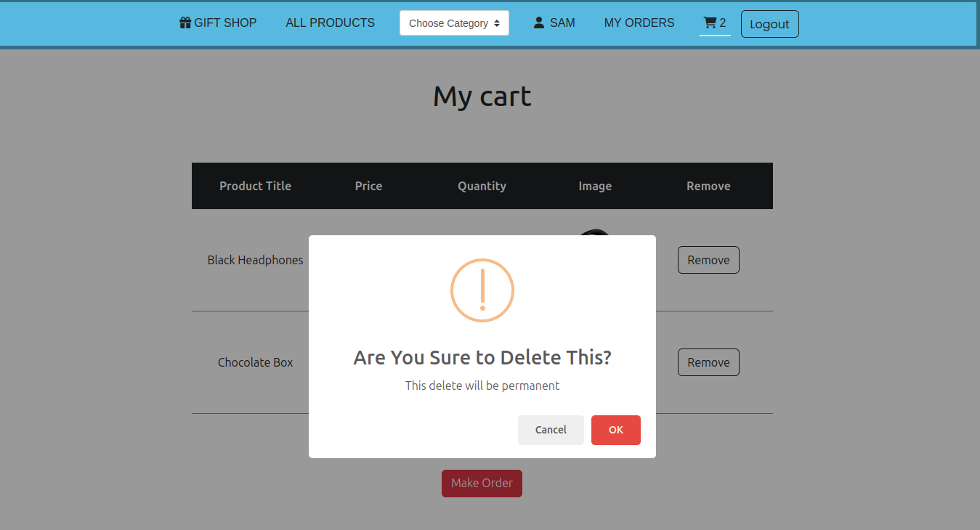Remove Chocolate Box from the cart
This screenshot has width=980, height=530.
click(708, 362)
